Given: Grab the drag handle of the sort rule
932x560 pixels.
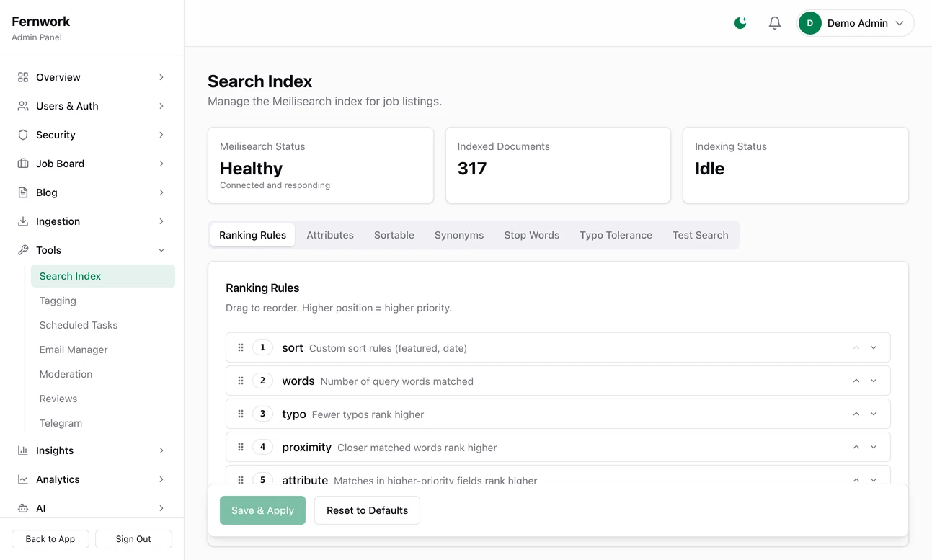Looking at the screenshot, I should click(241, 347).
